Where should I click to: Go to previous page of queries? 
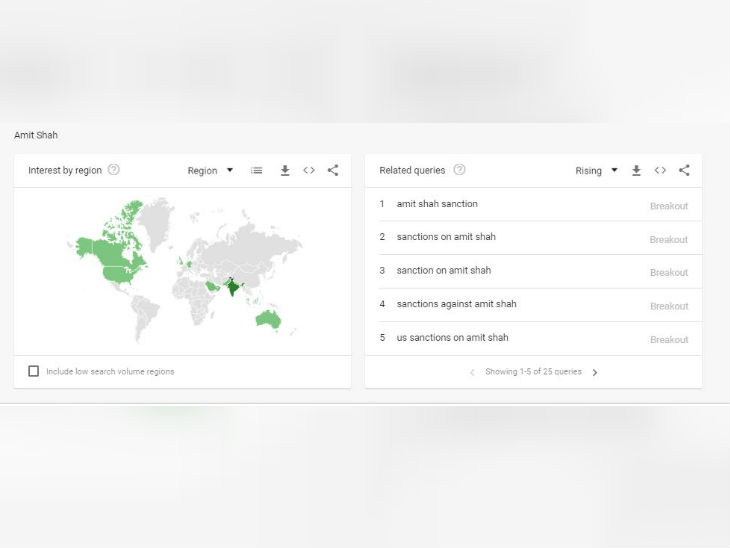(x=472, y=373)
